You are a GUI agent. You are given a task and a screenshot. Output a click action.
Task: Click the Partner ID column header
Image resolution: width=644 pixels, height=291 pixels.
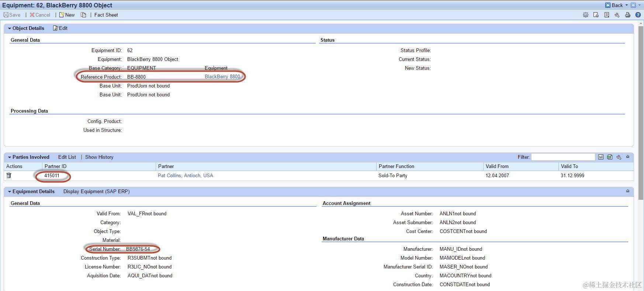(99, 167)
